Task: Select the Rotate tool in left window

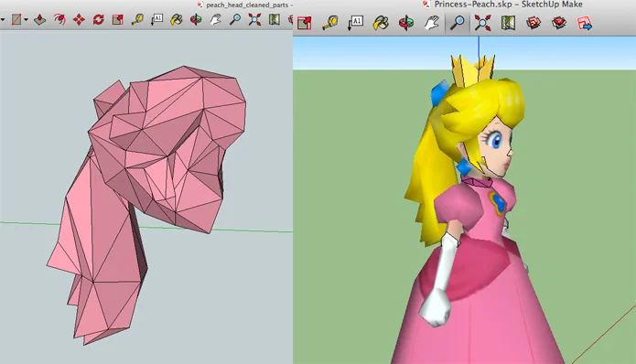Action: coord(98,19)
